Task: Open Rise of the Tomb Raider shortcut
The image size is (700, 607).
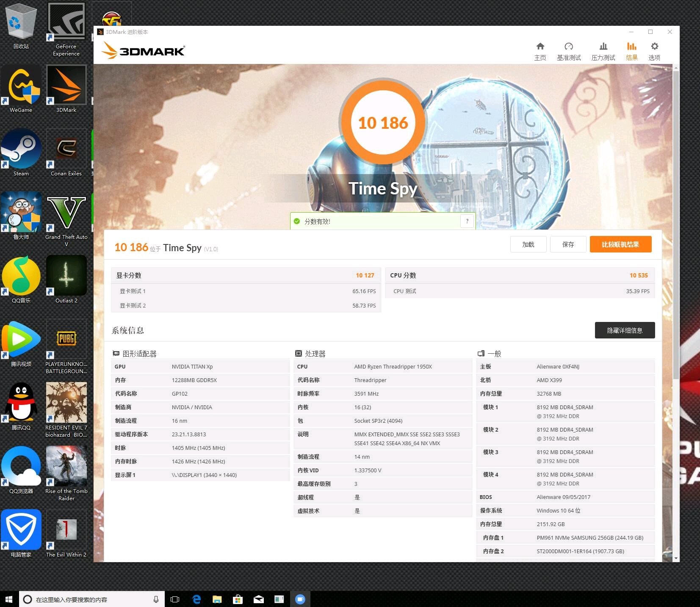Action: (66, 474)
